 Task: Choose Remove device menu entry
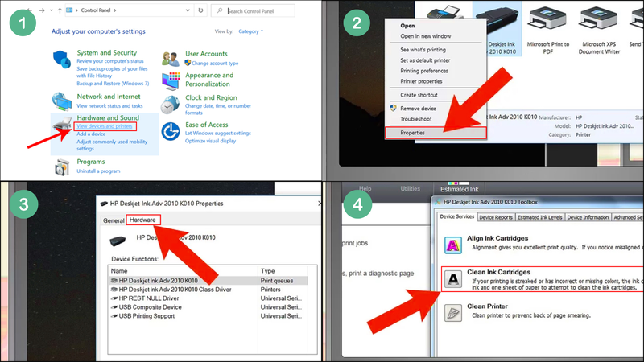click(418, 109)
